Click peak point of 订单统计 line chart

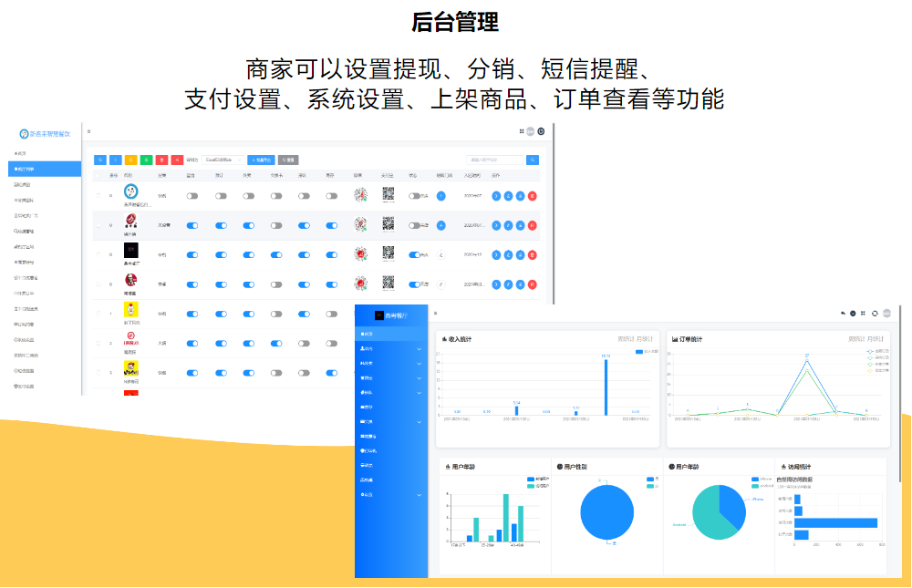point(807,360)
